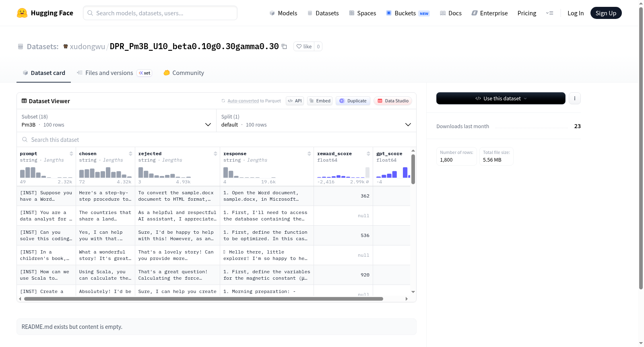The image size is (644, 347).
Task: Go to Datasets in the top navigation
Action: click(323, 13)
